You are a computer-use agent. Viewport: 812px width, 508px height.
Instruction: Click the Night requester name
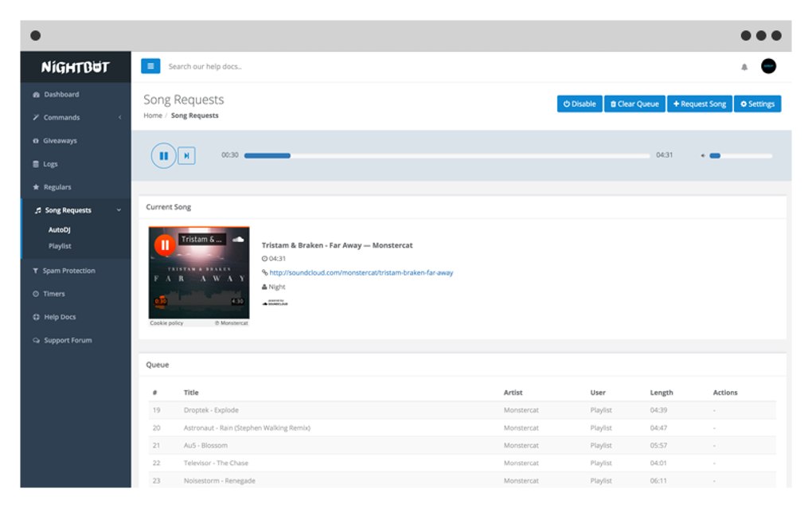tap(277, 287)
